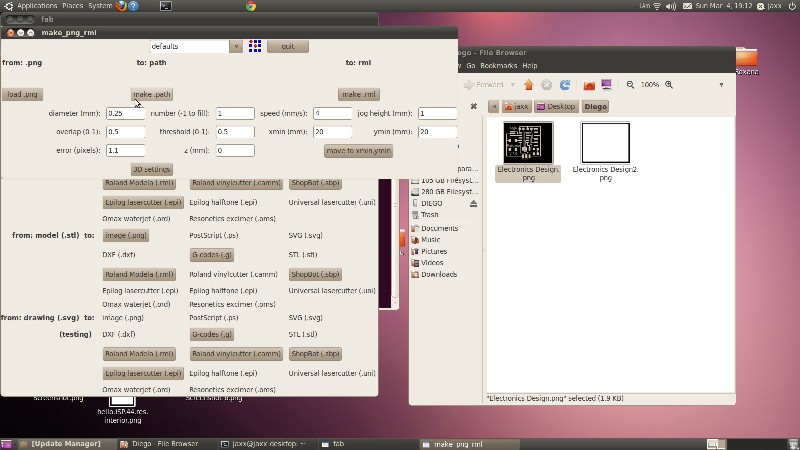Click the diameter (mm) input field
Viewport: 800px width, 450px height.
[x=125, y=113]
